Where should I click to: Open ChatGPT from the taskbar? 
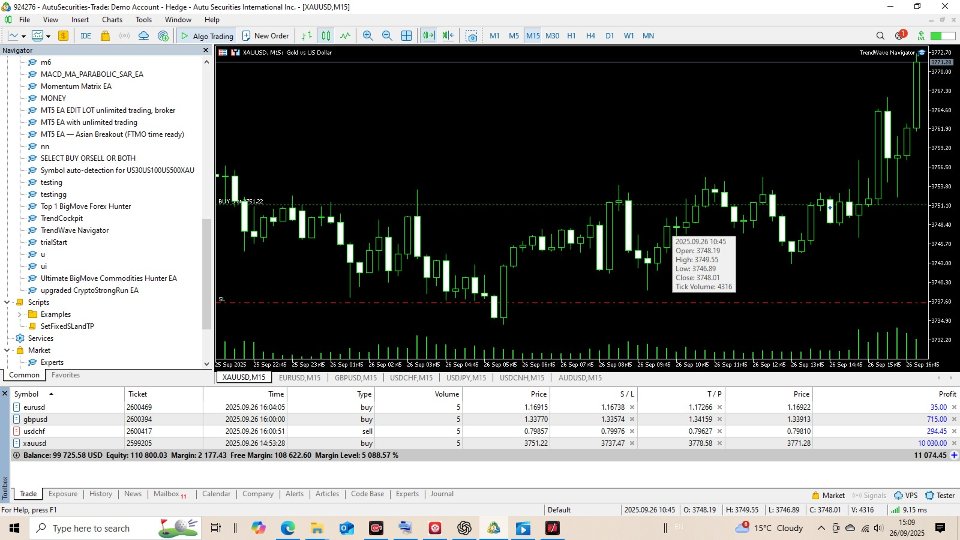[464, 528]
